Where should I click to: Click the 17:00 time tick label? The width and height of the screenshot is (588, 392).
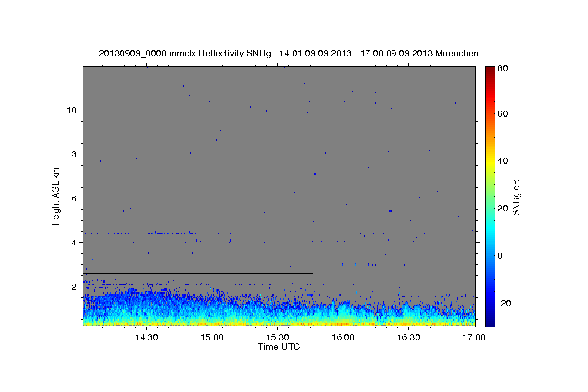coord(474,337)
